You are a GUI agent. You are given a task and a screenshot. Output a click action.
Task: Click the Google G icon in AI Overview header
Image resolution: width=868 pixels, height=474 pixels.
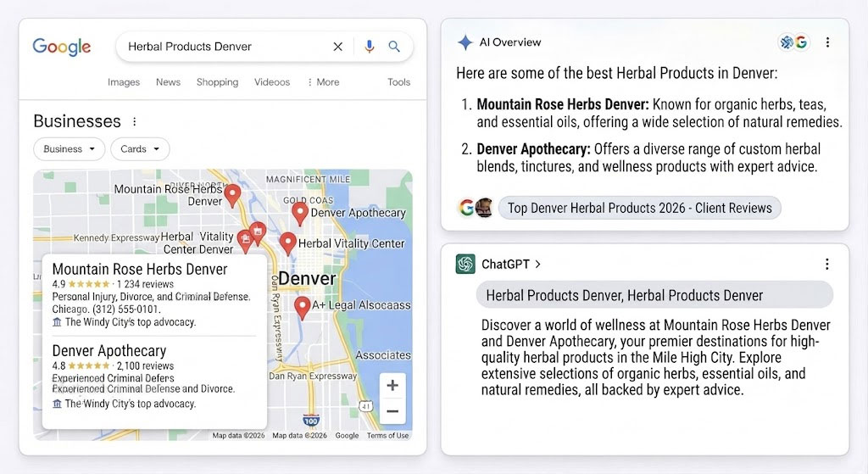tap(800, 42)
